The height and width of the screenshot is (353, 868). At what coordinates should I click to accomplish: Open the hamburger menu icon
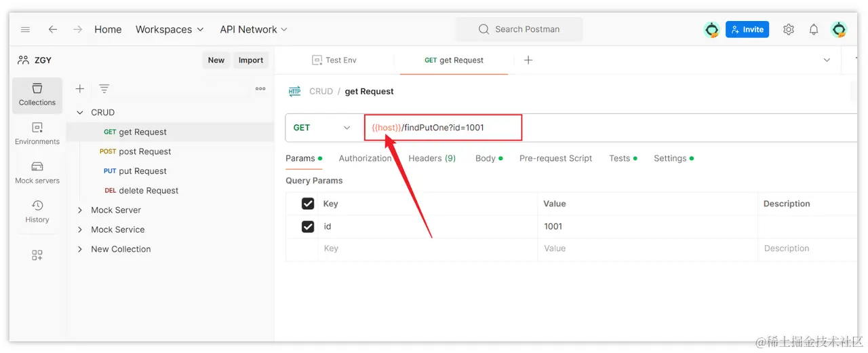[25, 29]
